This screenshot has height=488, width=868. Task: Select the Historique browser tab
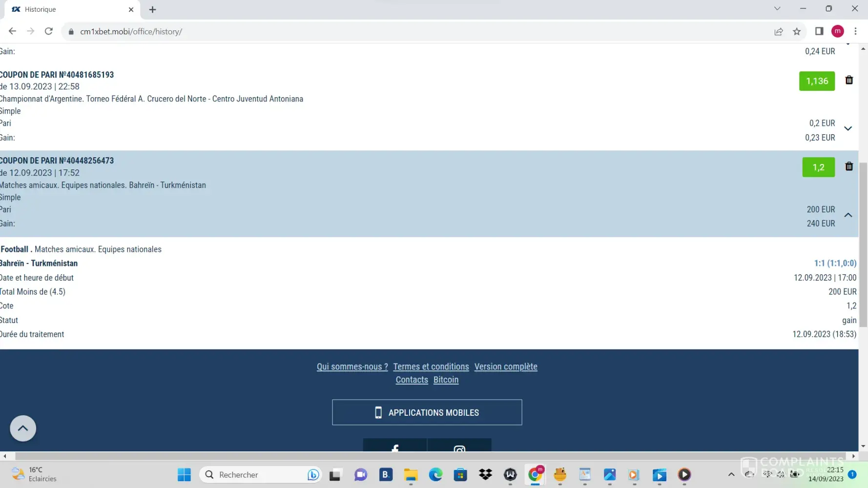72,9
